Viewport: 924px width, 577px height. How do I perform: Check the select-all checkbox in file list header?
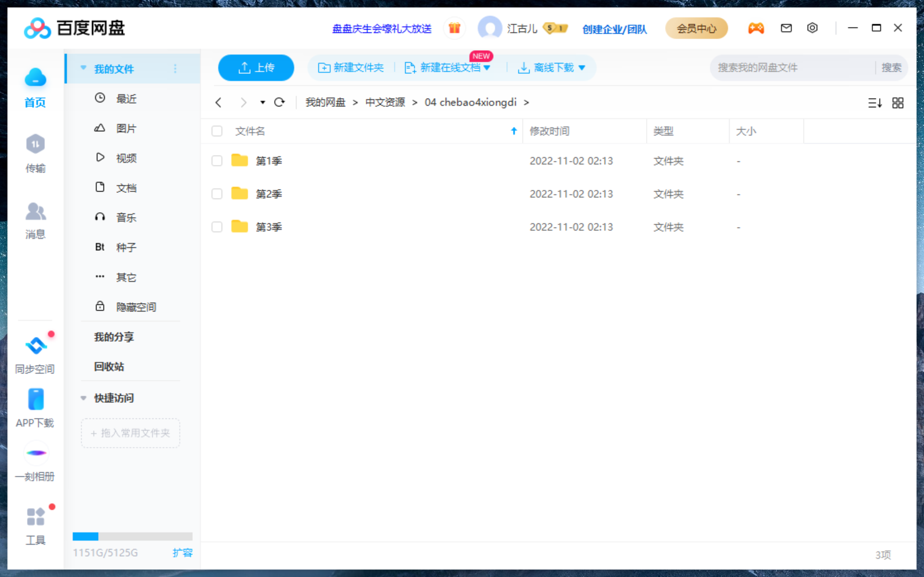(x=217, y=131)
